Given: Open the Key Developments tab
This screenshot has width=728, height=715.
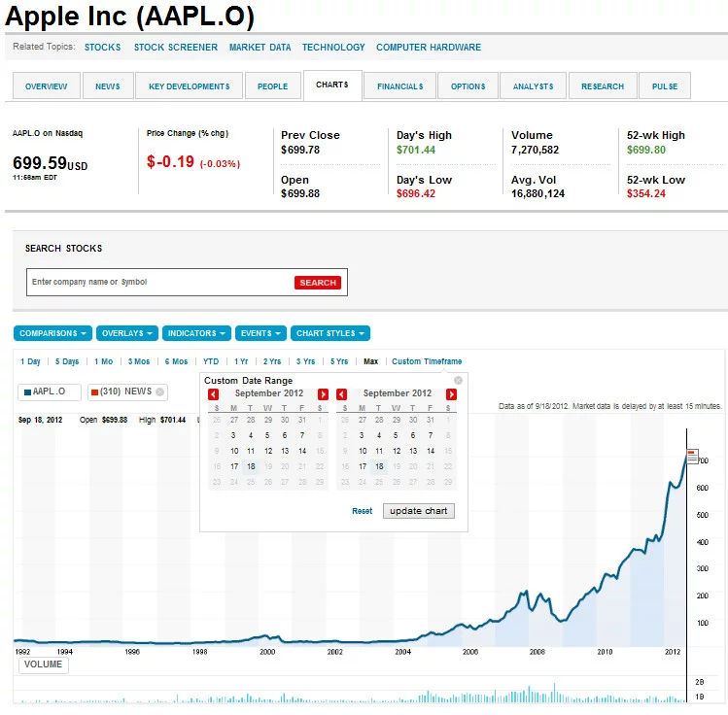Looking at the screenshot, I should click(190, 86).
